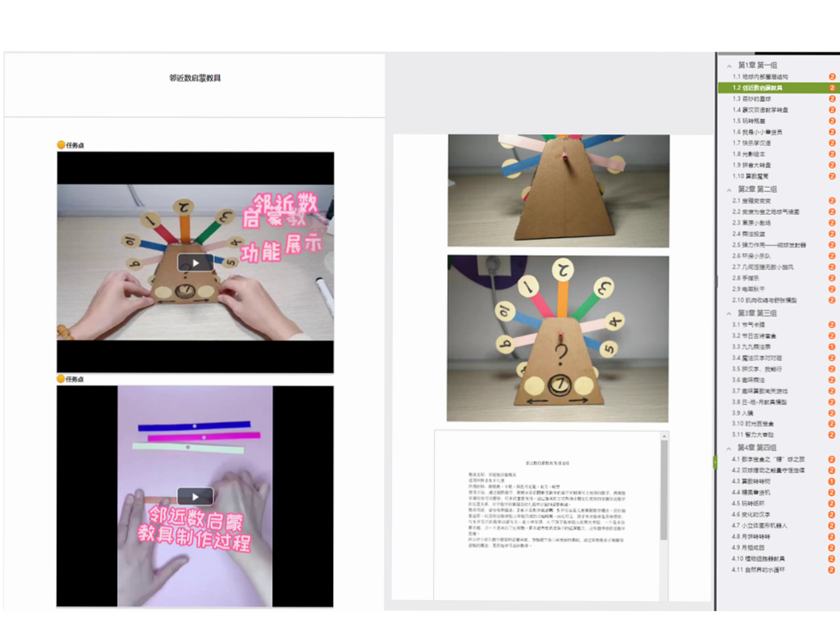
Task: Collapse the 第4章 第四组 chapter
Action: [728, 448]
